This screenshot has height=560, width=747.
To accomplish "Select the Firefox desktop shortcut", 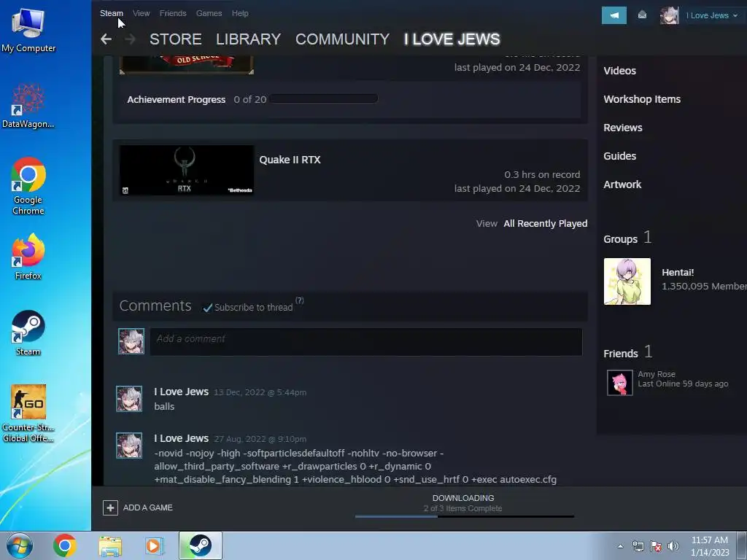I will point(28,257).
